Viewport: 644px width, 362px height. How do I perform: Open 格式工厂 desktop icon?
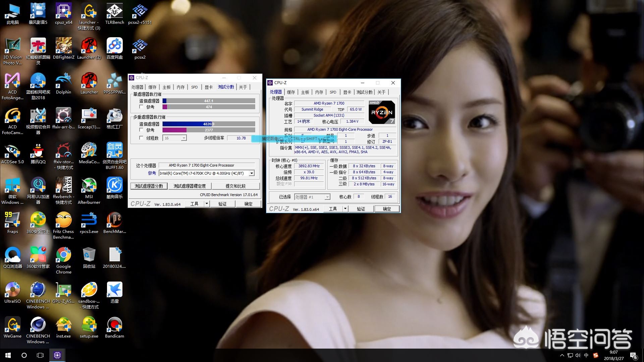tap(115, 118)
